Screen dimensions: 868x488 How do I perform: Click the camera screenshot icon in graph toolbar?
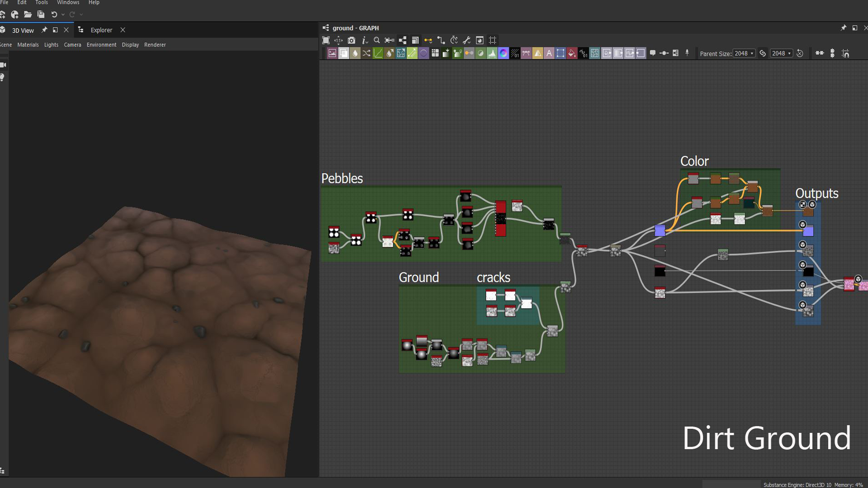[351, 40]
